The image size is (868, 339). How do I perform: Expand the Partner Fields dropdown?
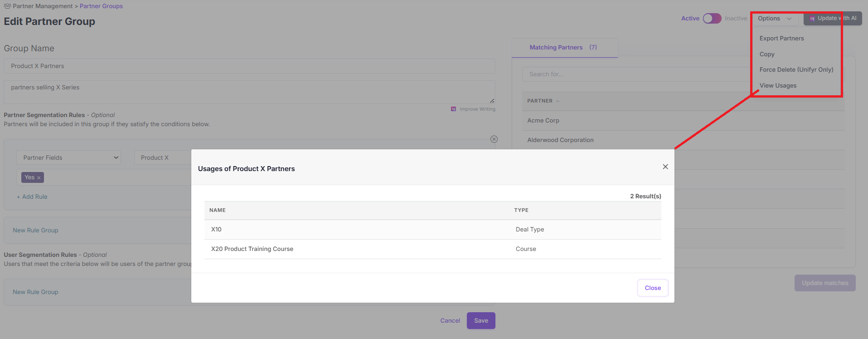click(x=68, y=157)
